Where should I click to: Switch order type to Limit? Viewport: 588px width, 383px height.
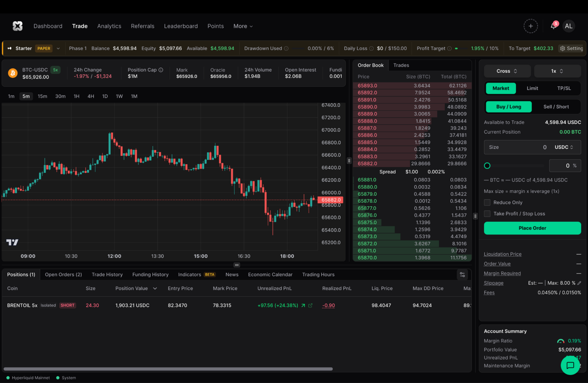532,88
